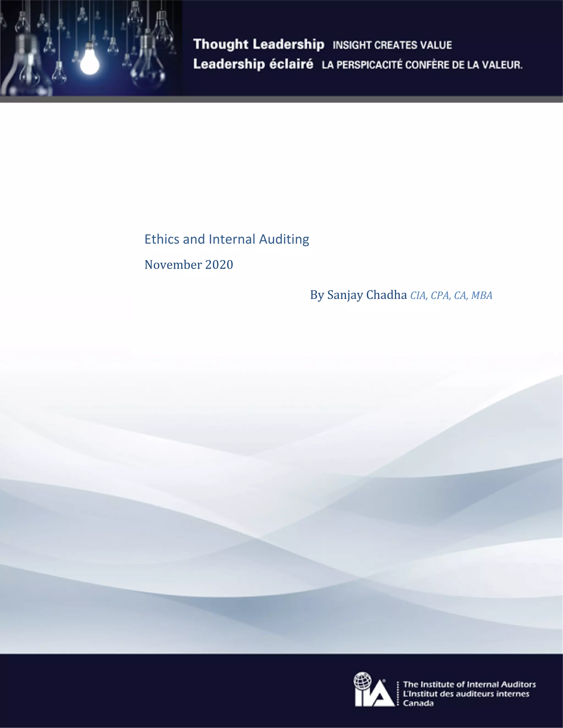Click 'L'Institut des auditeurs internes' text
This screenshot has height=728, width=563.
pos(466,694)
